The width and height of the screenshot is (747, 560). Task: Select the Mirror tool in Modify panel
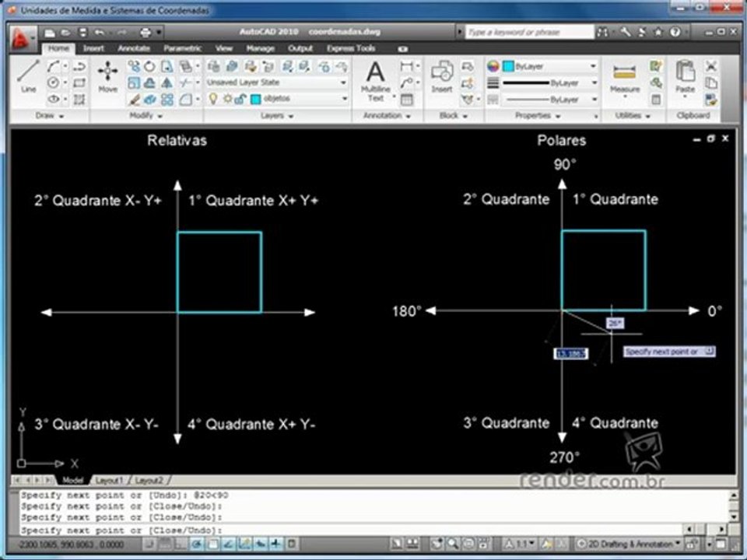(167, 83)
